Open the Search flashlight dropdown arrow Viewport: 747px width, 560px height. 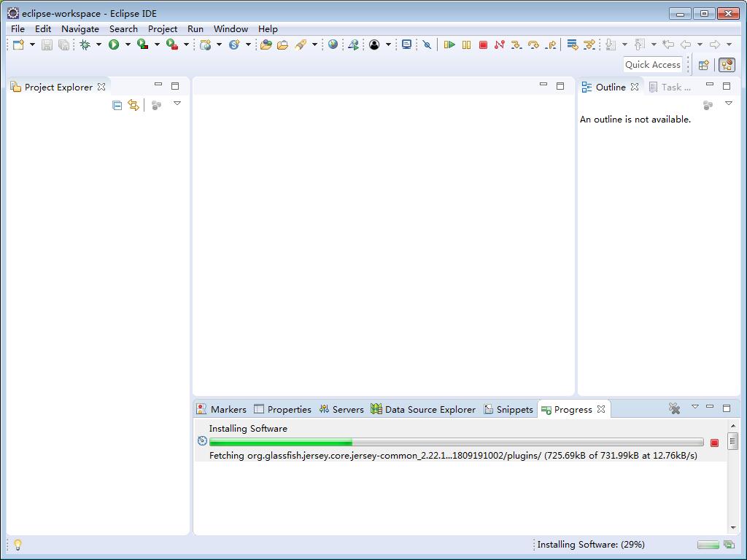coord(314,44)
